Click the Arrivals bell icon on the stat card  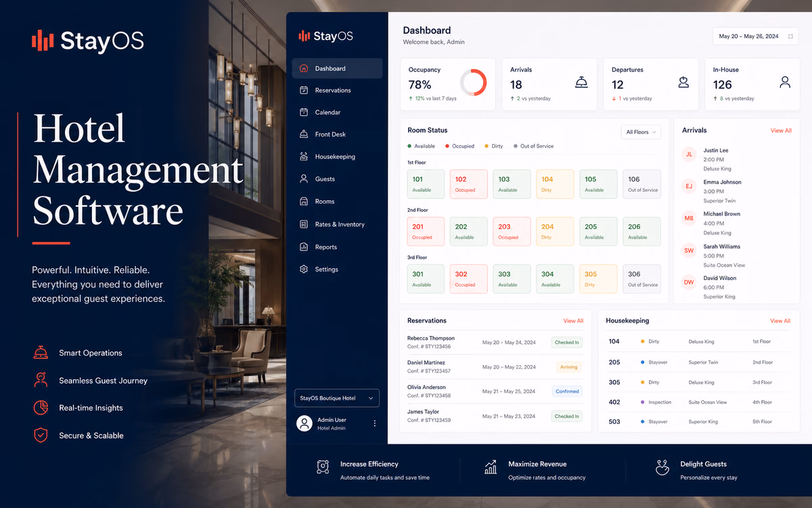pos(581,83)
